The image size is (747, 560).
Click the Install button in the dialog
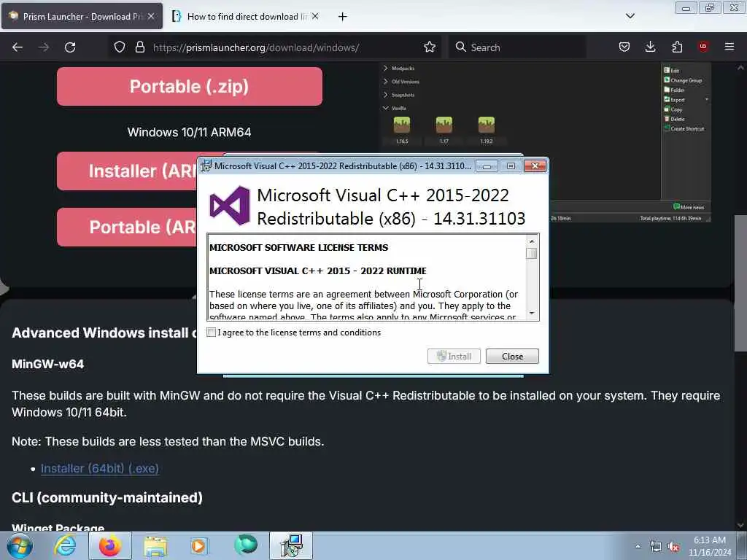[x=454, y=356]
